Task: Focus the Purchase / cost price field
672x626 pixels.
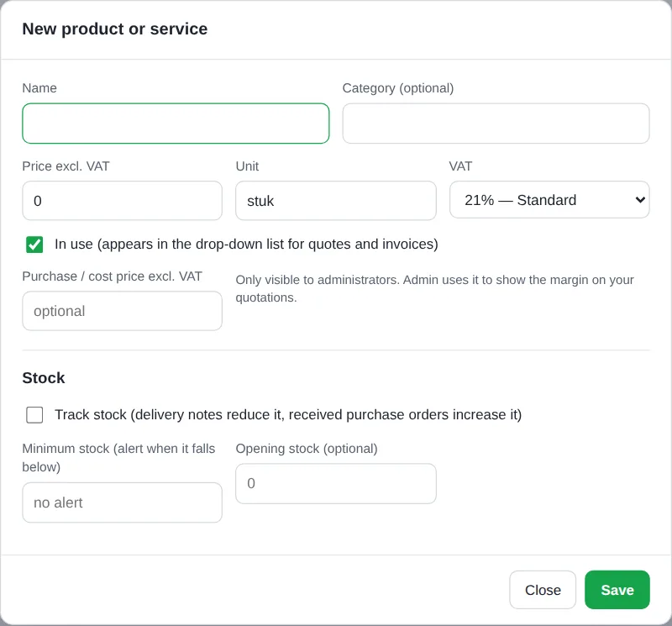Action: tap(122, 311)
